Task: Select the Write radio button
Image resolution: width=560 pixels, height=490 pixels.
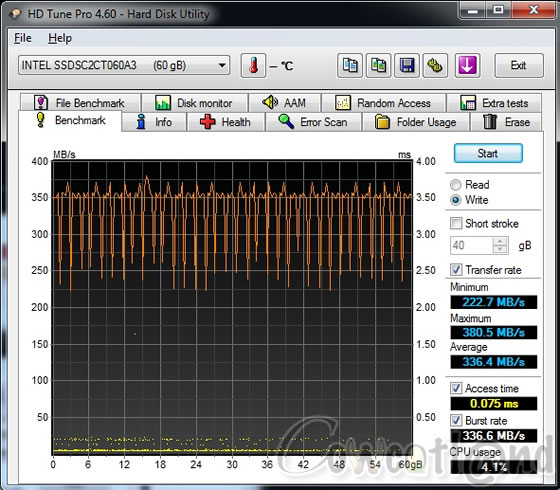Action: (x=456, y=200)
